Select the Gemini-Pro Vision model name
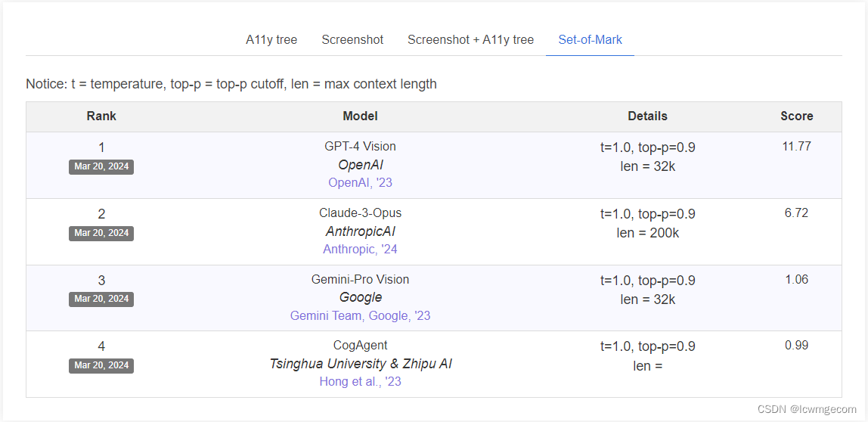 361,280
